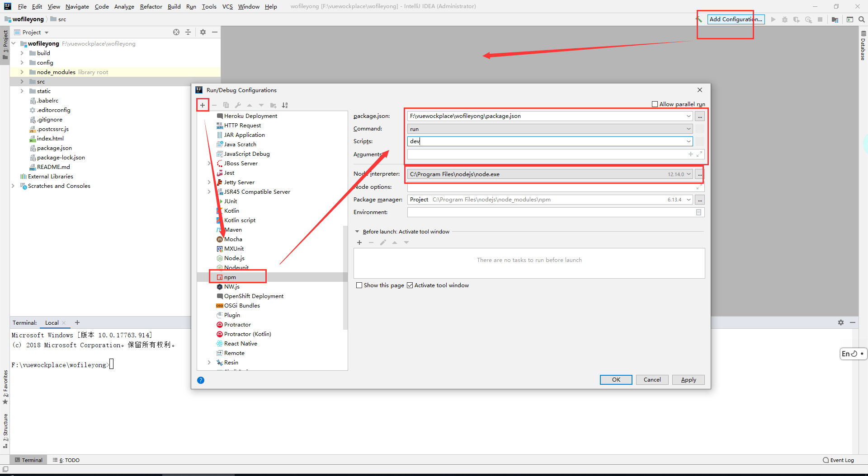
Task: Open the Favorites side tab
Action: (5, 387)
